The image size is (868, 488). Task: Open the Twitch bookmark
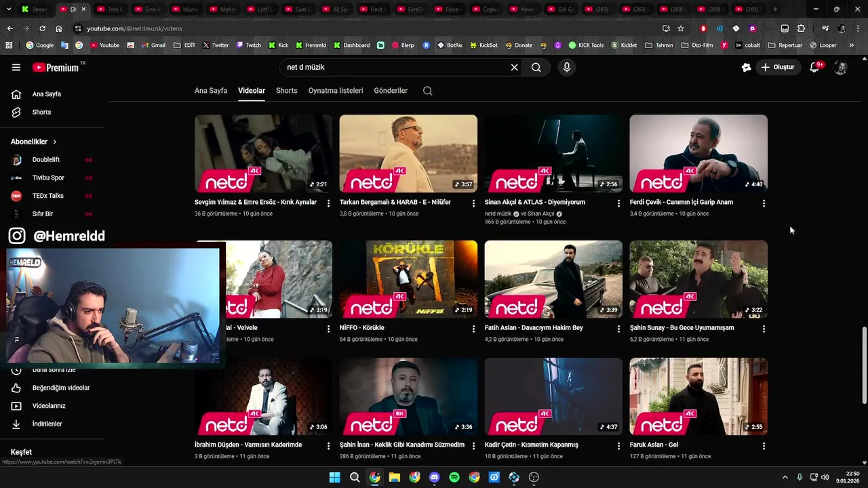point(248,45)
